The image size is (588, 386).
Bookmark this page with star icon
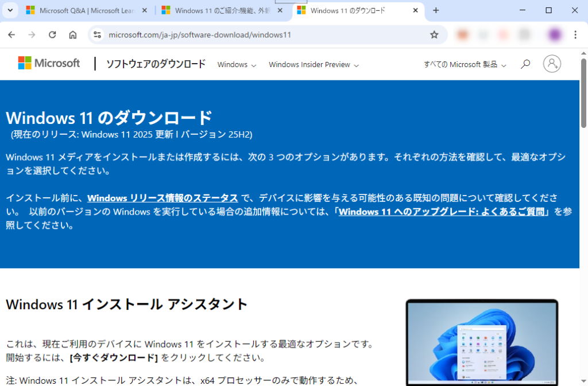(x=434, y=34)
